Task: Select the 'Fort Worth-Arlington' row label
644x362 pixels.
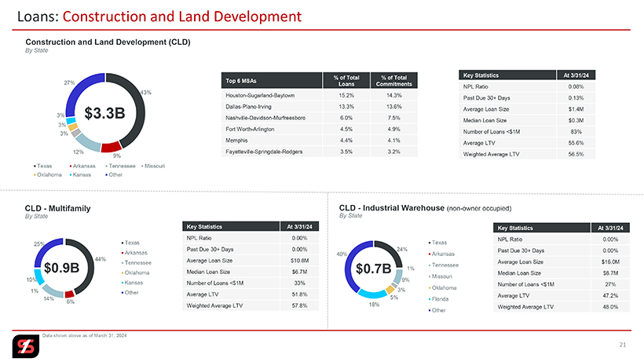Action: [250, 130]
